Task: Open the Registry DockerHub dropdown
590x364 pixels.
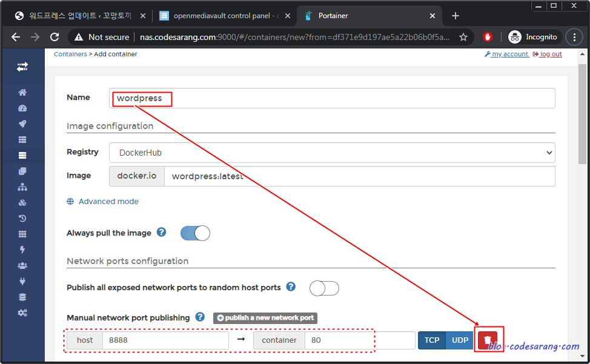Action: 332,153
